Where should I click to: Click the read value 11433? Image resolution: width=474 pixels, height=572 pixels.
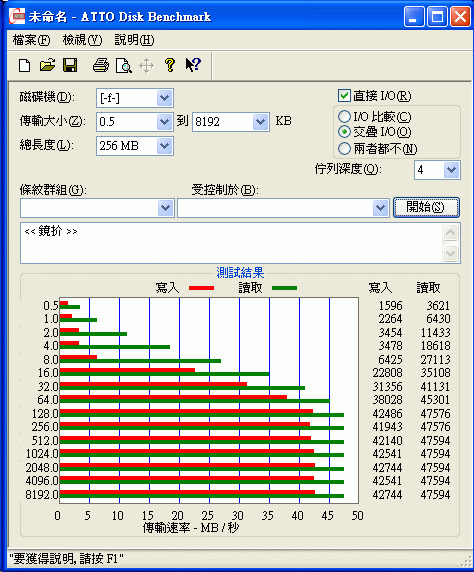(435, 332)
